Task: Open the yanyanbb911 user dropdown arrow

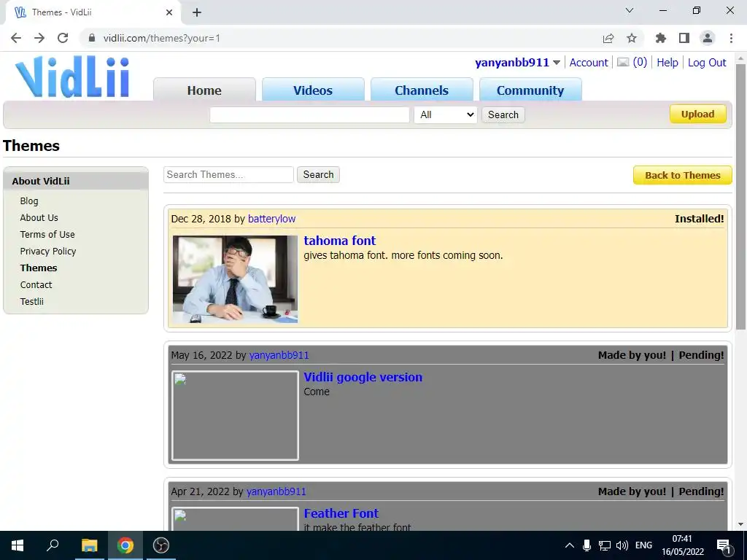Action: [557, 63]
